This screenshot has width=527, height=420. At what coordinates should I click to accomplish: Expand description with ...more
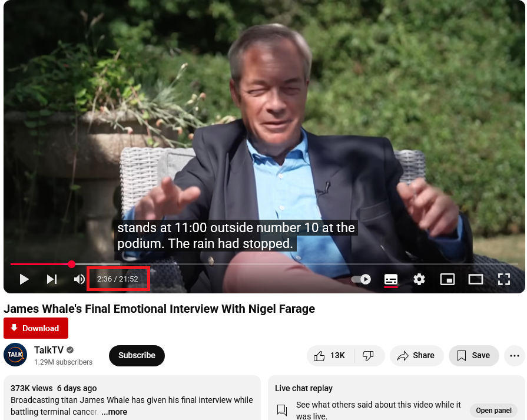114,412
